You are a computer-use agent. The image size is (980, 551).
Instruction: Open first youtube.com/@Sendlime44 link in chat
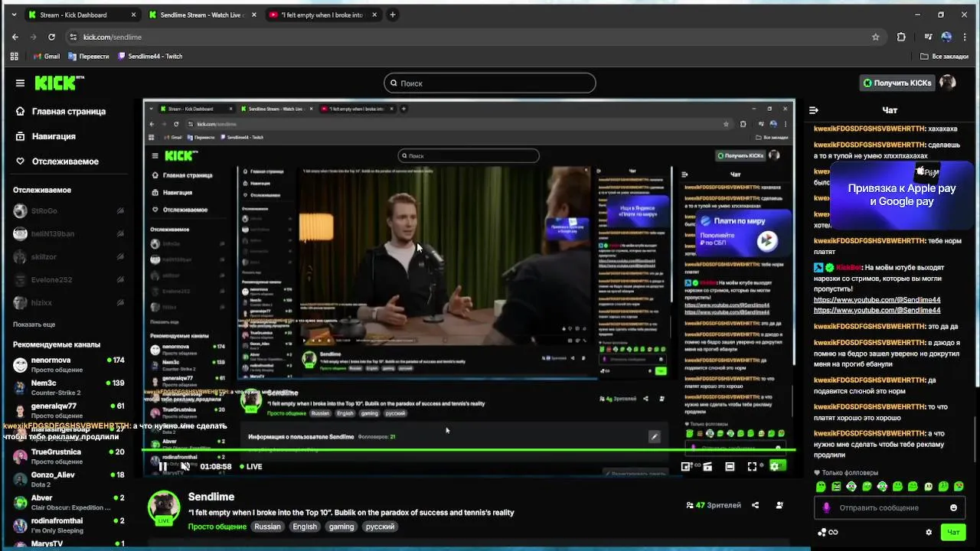pyautogui.click(x=877, y=300)
